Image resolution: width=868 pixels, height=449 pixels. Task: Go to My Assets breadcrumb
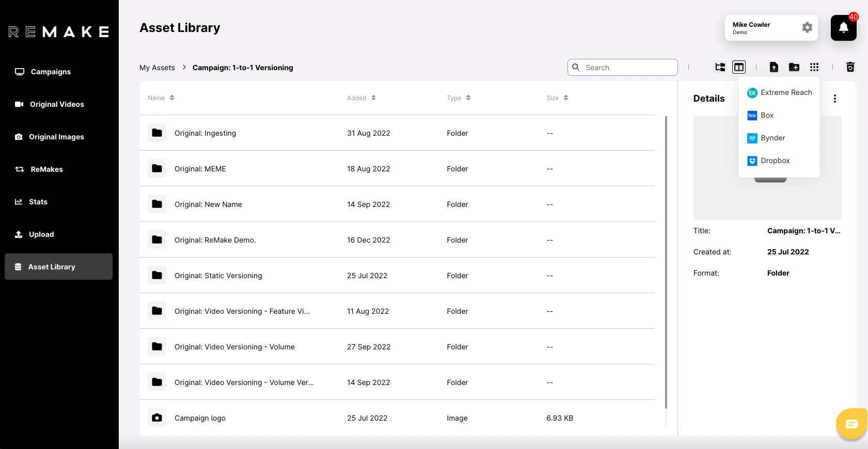157,68
